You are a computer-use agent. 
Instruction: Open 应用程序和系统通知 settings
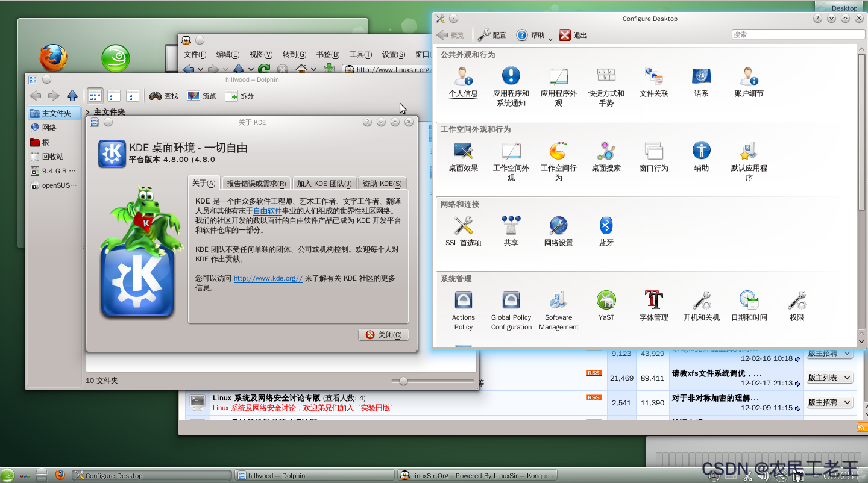pyautogui.click(x=511, y=87)
